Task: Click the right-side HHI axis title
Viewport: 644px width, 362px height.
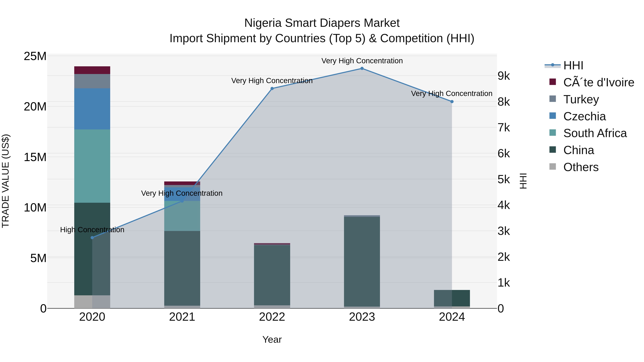Action: tap(523, 181)
